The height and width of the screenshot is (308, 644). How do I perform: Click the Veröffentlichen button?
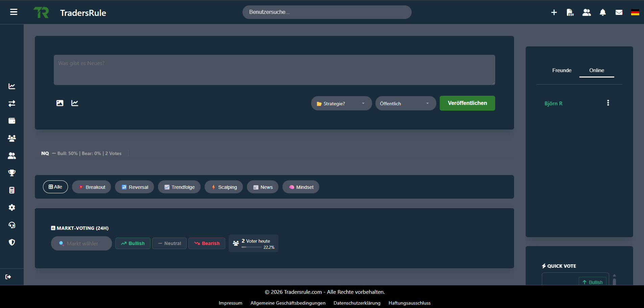467,103
